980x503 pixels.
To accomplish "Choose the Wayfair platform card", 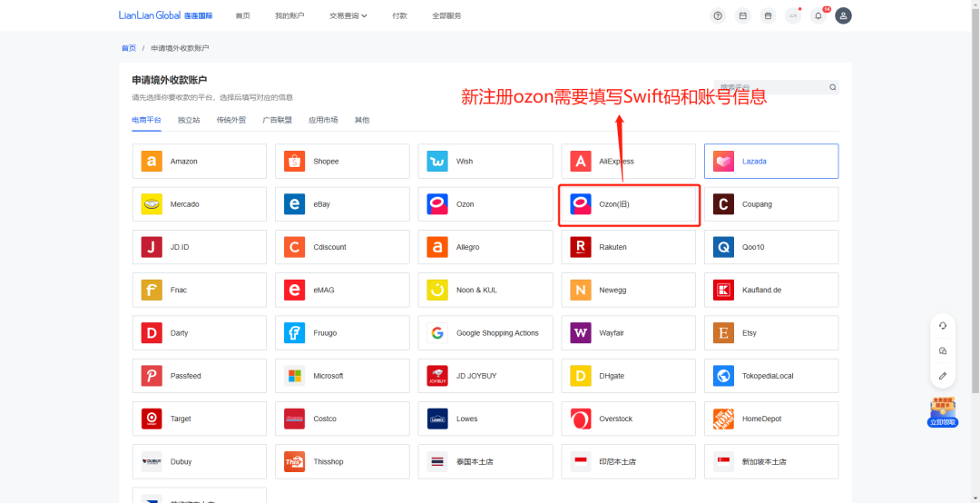I will tap(629, 333).
